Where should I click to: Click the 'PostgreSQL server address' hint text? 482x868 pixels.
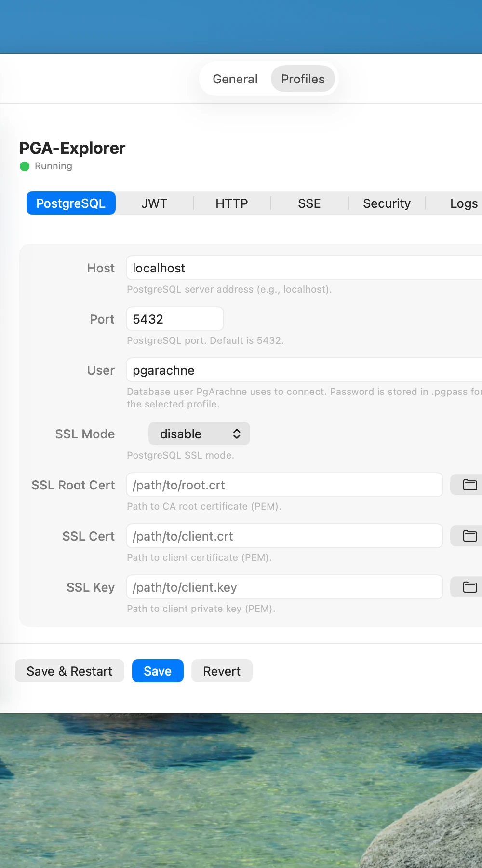(x=229, y=289)
